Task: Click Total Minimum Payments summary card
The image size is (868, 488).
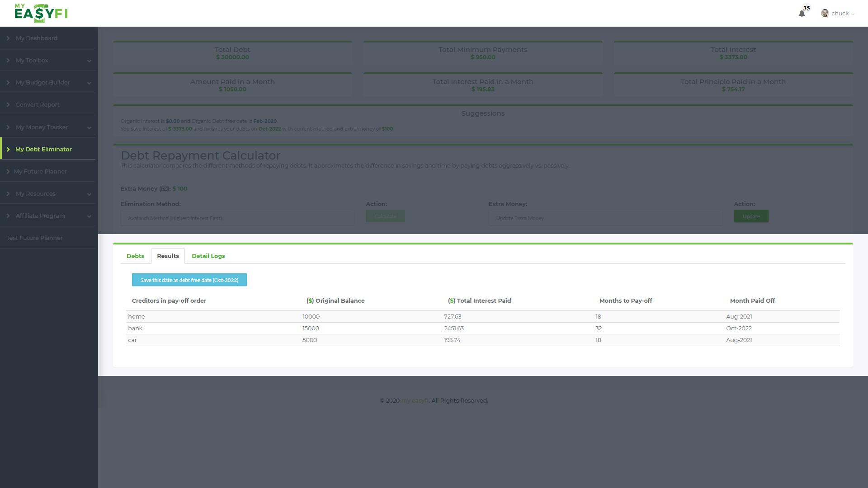Action: coord(483,53)
